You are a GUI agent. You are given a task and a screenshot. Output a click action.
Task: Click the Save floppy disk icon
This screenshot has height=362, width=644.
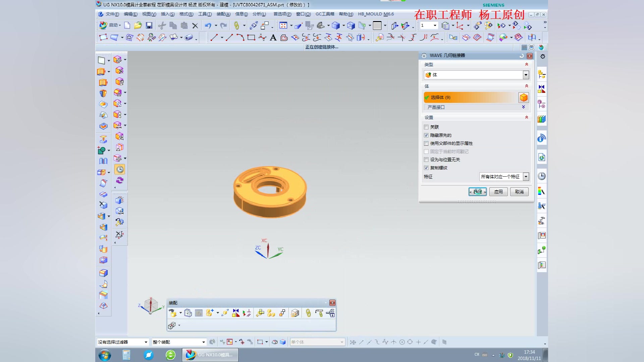tap(149, 25)
